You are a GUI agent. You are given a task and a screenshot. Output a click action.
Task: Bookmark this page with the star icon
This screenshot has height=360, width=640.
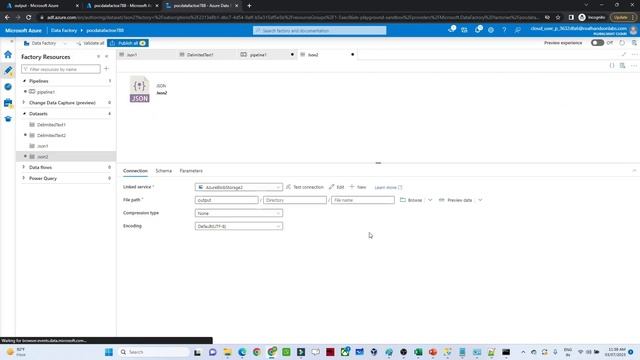click(x=558, y=18)
